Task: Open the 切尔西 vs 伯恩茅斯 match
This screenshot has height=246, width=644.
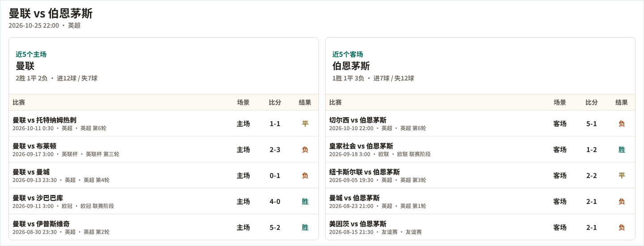Action: 358,120
